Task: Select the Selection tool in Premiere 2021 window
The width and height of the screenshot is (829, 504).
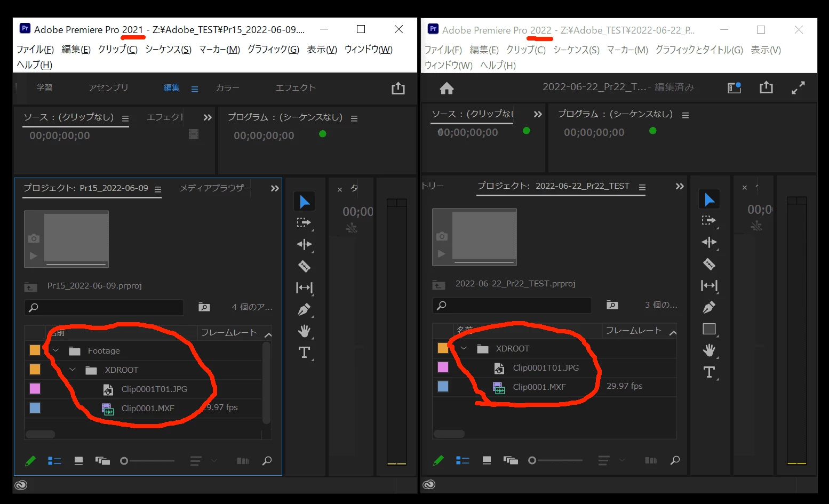Action: click(x=305, y=202)
